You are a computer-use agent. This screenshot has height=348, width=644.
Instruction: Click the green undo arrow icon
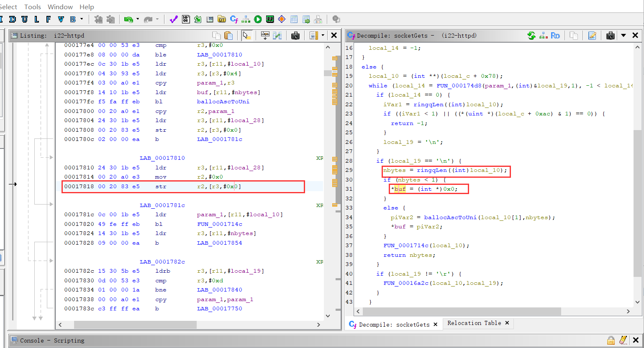click(128, 19)
